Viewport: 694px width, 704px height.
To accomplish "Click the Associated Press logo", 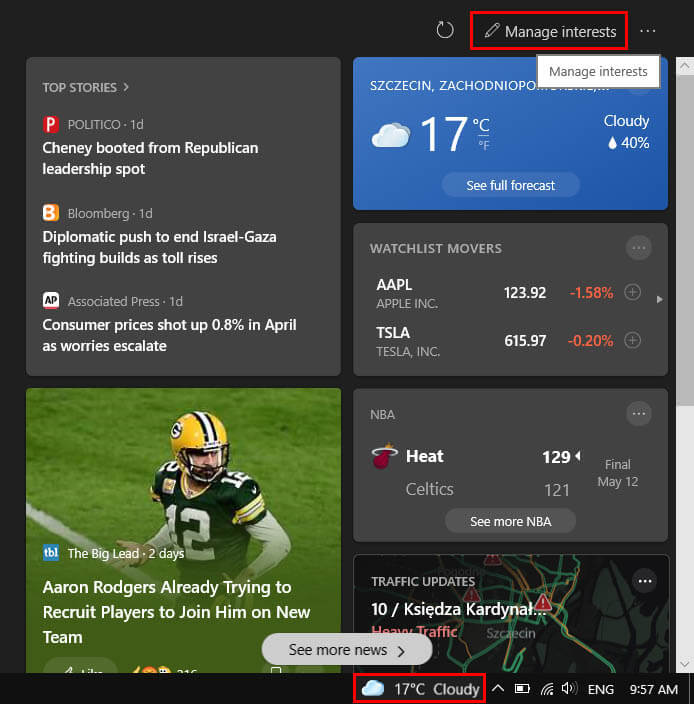I will [x=51, y=301].
